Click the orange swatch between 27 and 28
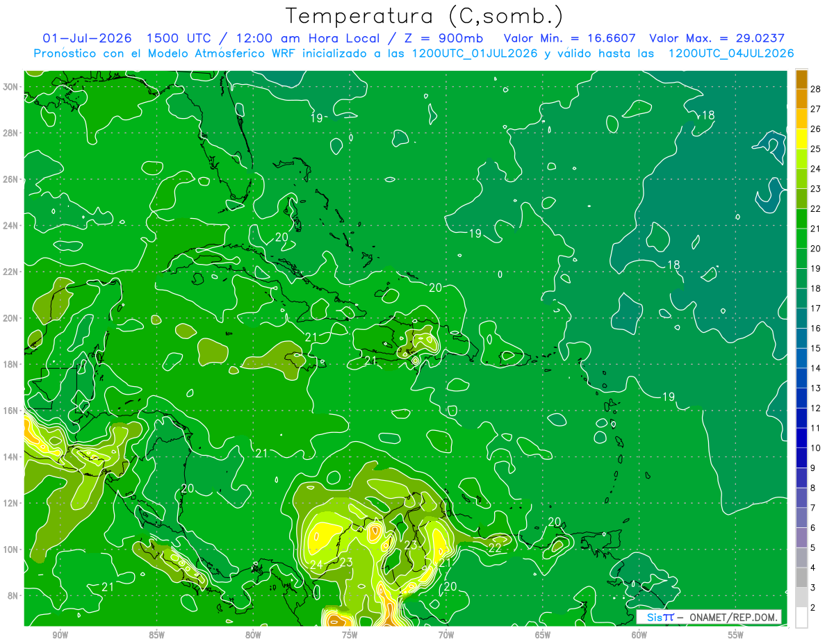Viewport: 834px width, 644px height. (x=801, y=99)
